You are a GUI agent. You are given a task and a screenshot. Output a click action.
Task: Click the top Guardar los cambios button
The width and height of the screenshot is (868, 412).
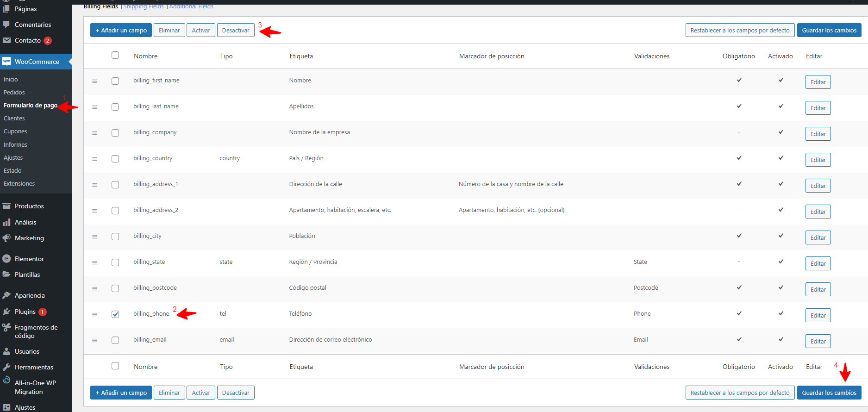pos(829,30)
